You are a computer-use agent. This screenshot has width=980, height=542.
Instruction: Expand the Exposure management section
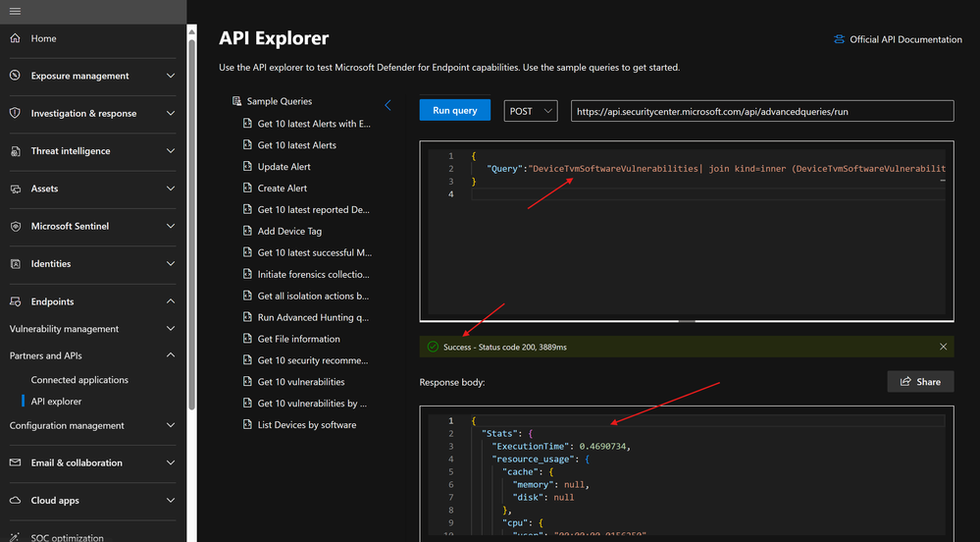point(171,76)
